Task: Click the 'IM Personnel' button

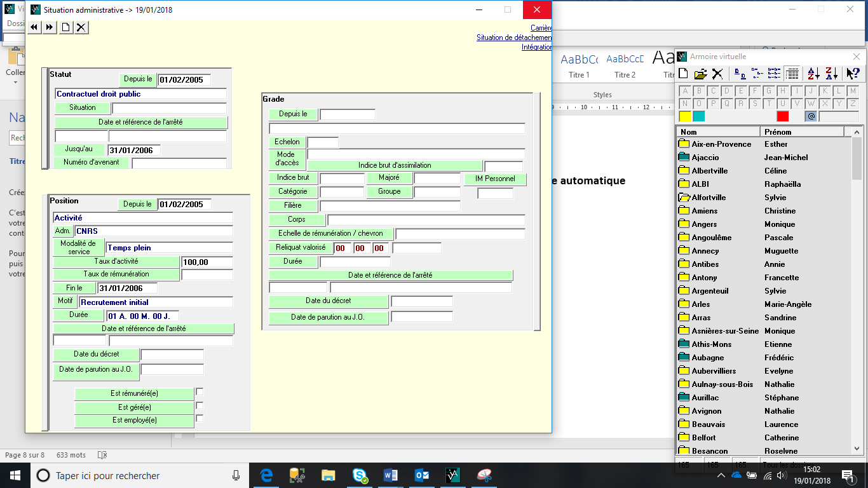Action: pyautogui.click(x=495, y=179)
